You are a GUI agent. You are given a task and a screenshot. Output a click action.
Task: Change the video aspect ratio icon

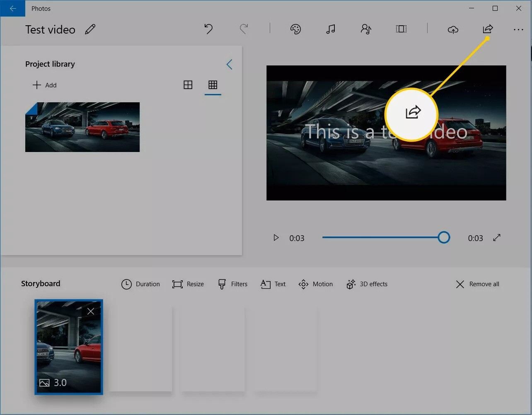pos(401,29)
